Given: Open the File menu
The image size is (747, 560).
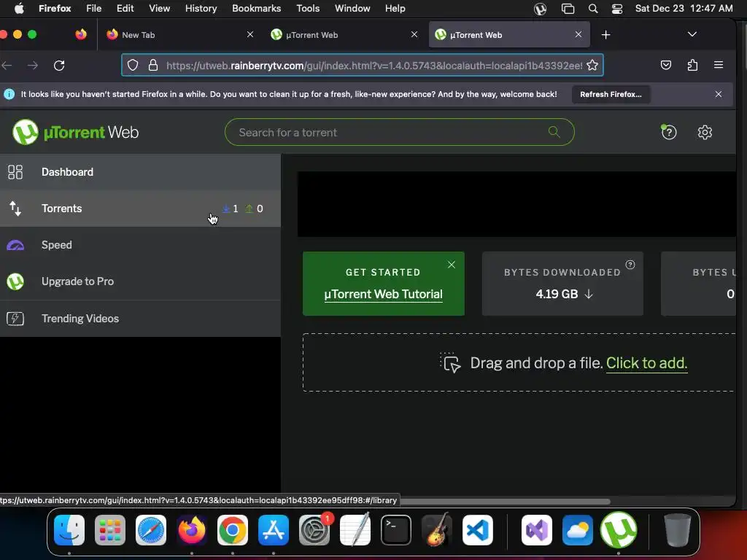Looking at the screenshot, I should pyautogui.click(x=93, y=8).
